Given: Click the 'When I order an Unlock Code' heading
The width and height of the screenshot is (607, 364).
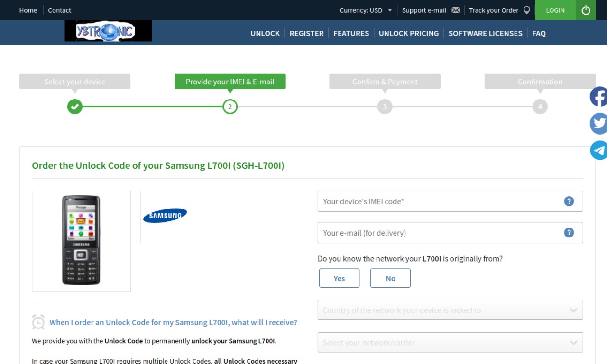Looking at the screenshot, I should pyautogui.click(x=173, y=322).
